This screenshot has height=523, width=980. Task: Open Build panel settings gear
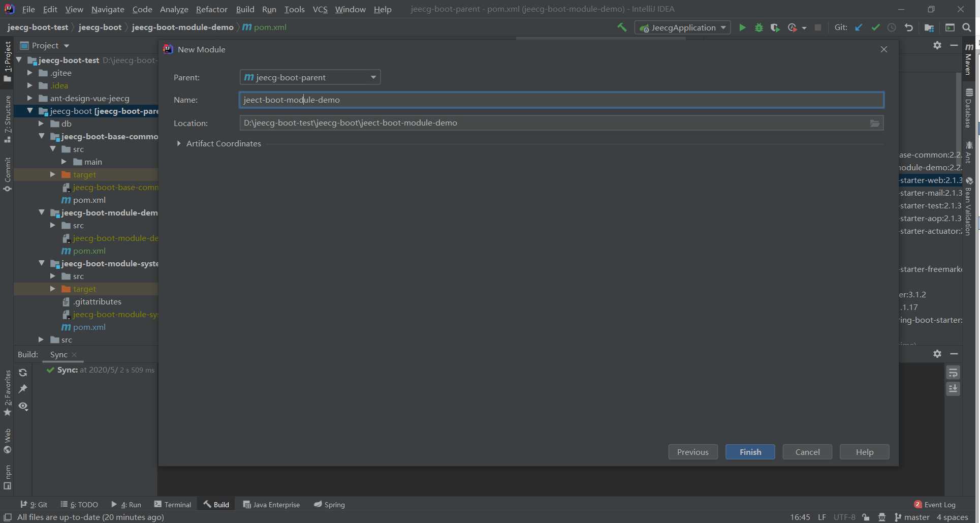(x=937, y=354)
